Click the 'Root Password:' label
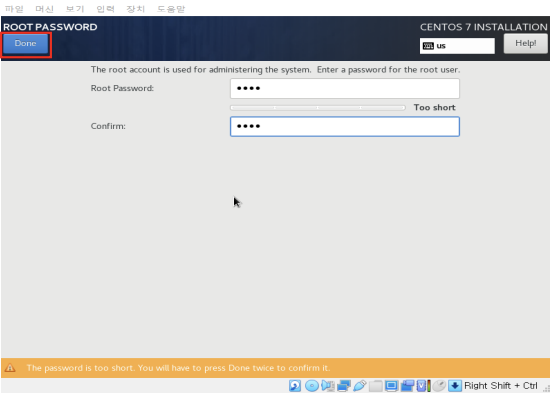The image size is (551, 397). pyautogui.click(x=122, y=88)
